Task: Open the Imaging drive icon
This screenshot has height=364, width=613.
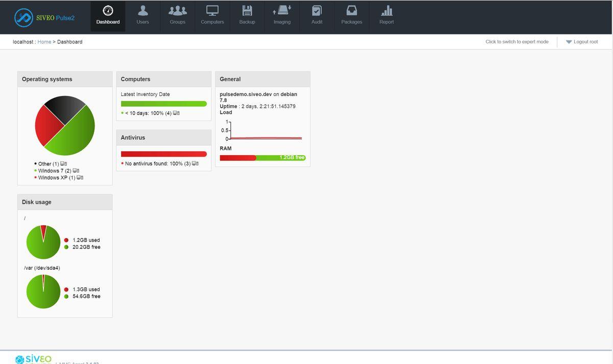Action: 282,10
